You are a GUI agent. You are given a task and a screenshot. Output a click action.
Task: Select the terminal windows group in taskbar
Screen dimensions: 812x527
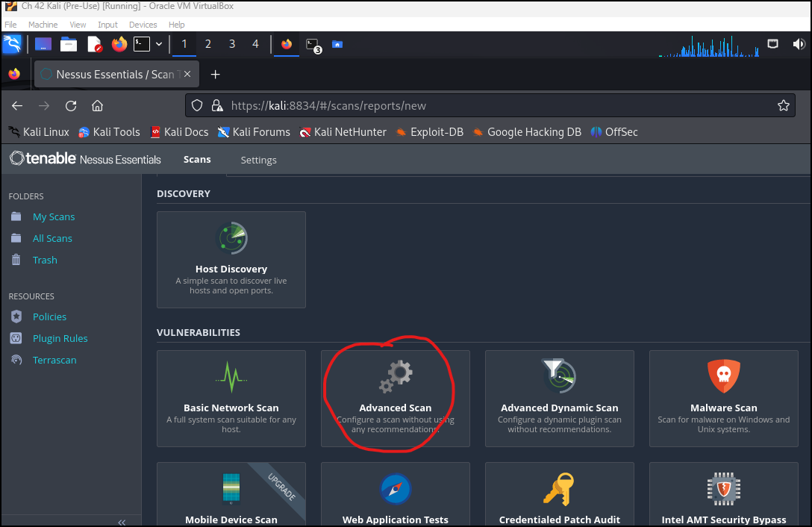pyautogui.click(x=313, y=46)
